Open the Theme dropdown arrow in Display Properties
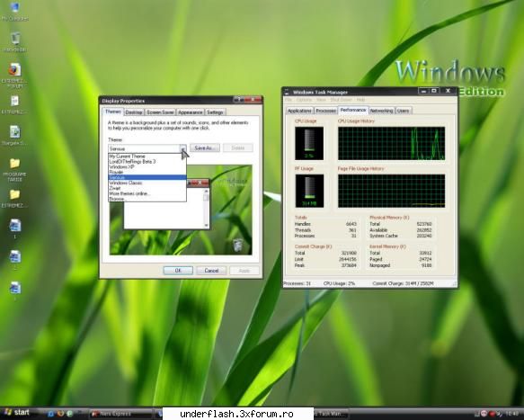 182,148
